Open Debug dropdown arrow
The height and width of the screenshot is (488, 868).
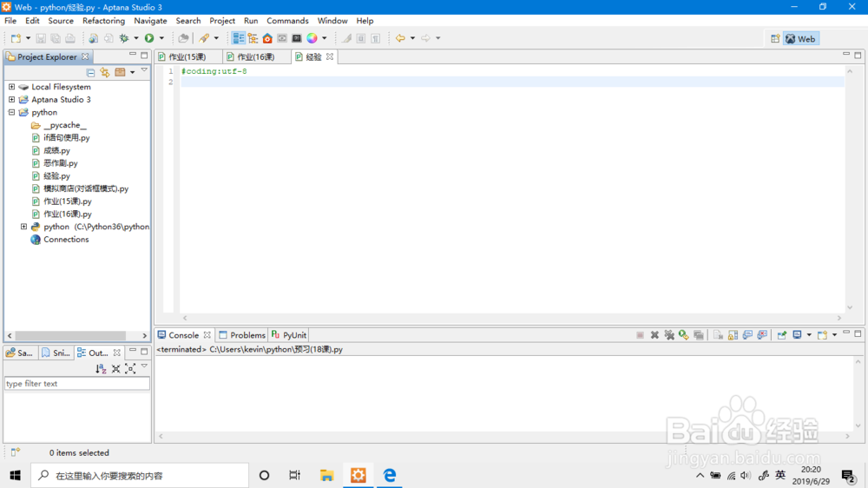coord(136,38)
